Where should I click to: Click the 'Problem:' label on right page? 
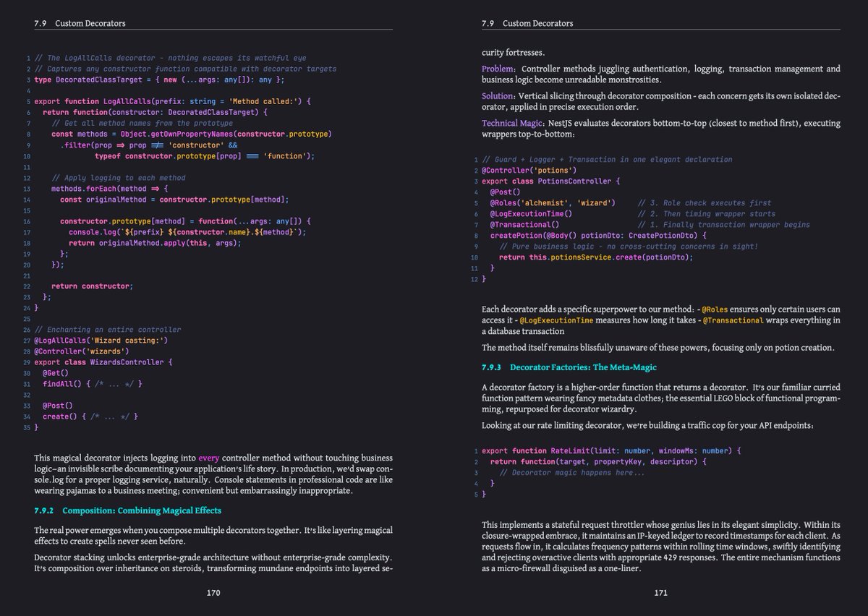(x=499, y=69)
